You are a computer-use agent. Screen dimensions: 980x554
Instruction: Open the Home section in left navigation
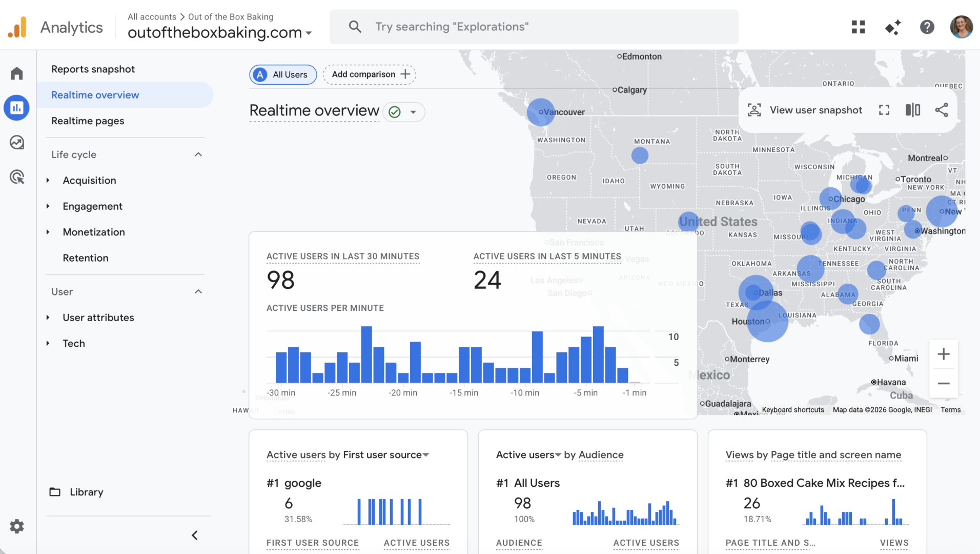tap(17, 73)
